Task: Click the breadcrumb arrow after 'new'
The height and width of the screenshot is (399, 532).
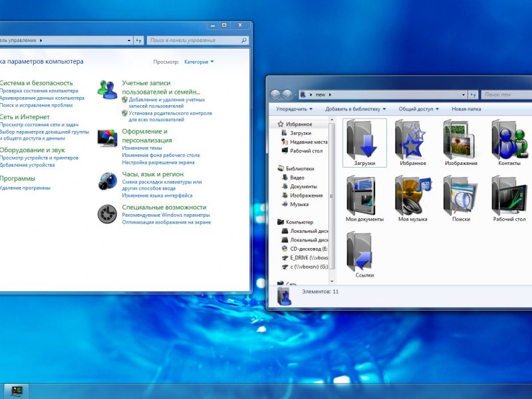Action: coord(330,94)
